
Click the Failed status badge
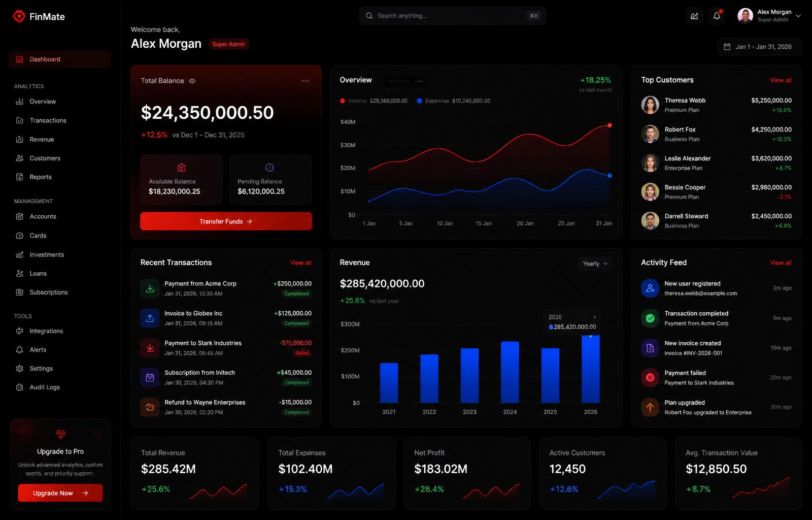pyautogui.click(x=302, y=353)
